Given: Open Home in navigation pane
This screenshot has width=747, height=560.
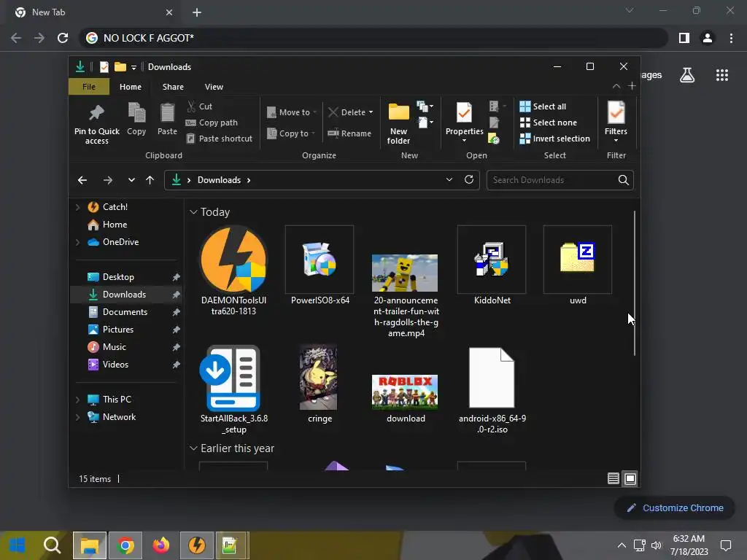Looking at the screenshot, I should coord(108,225).
